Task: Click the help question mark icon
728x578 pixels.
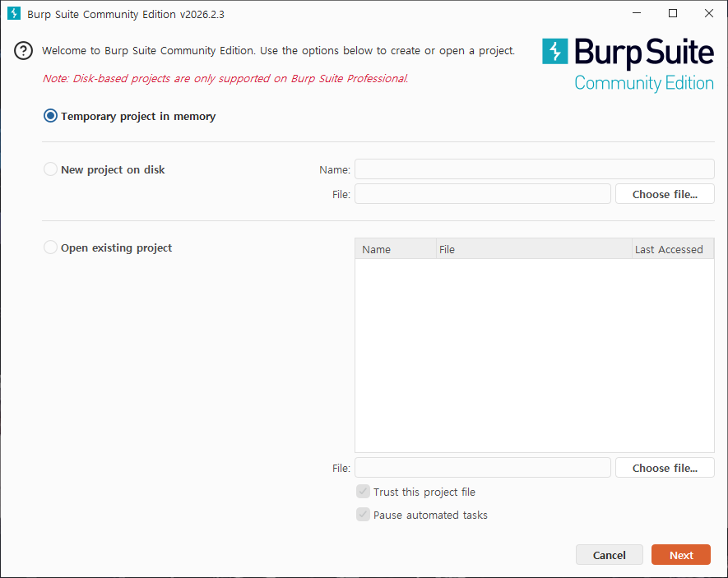Action: [24, 51]
